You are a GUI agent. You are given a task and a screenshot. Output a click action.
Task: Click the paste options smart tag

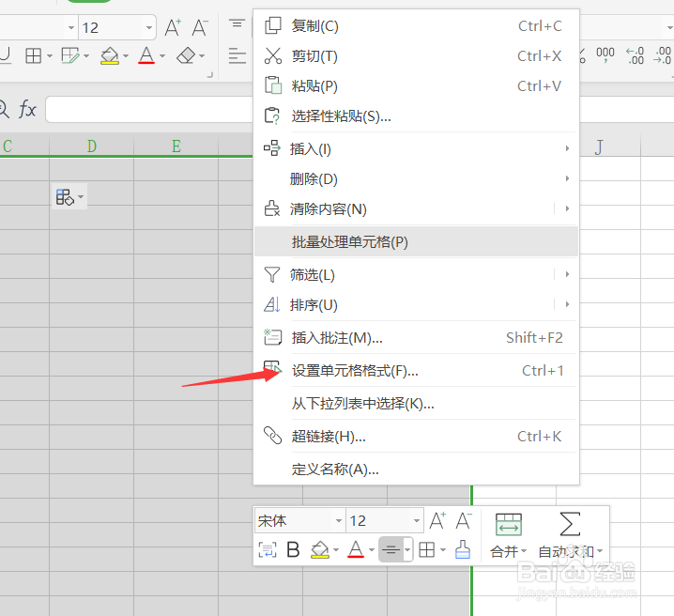click(69, 197)
